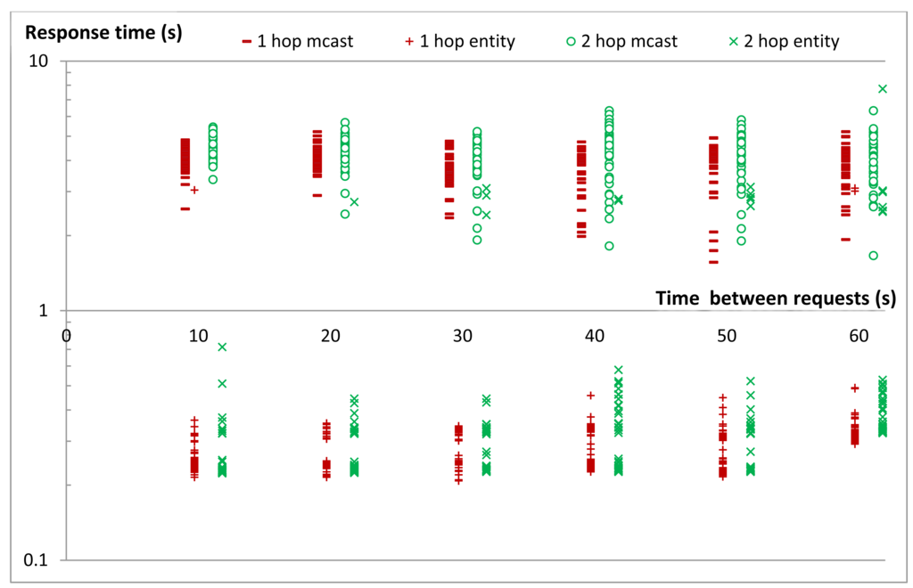Select the lone red plus near 10 upper cluster
The width and height of the screenshot is (913, 588).
point(194,190)
